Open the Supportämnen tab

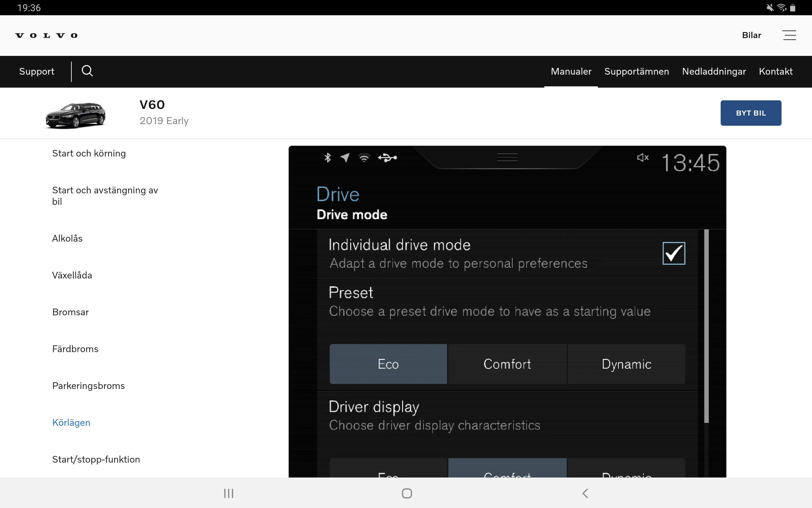637,71
